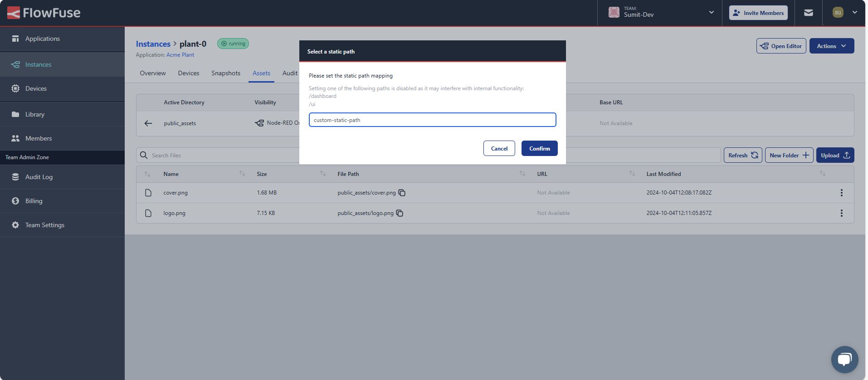Open Devices in the sidebar
Image resolution: width=868 pixels, height=380 pixels.
pos(62,88)
